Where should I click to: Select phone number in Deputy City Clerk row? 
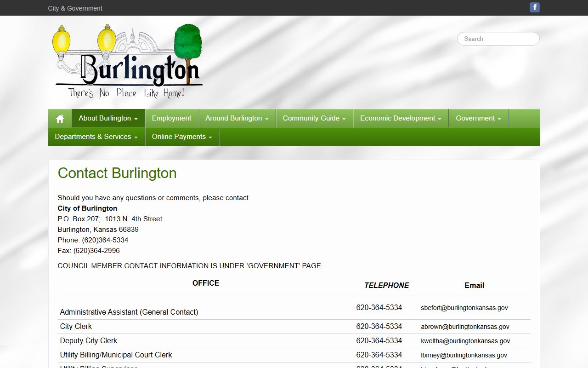click(x=379, y=340)
